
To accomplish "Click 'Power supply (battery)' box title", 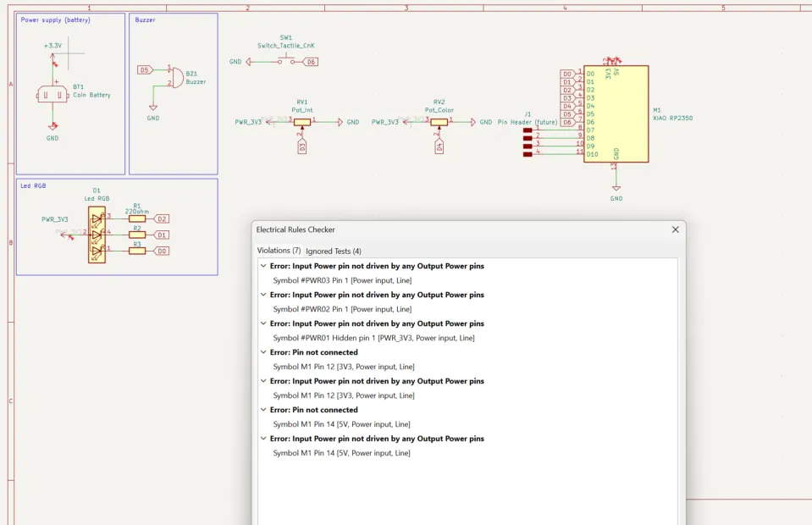I will pyautogui.click(x=55, y=19).
